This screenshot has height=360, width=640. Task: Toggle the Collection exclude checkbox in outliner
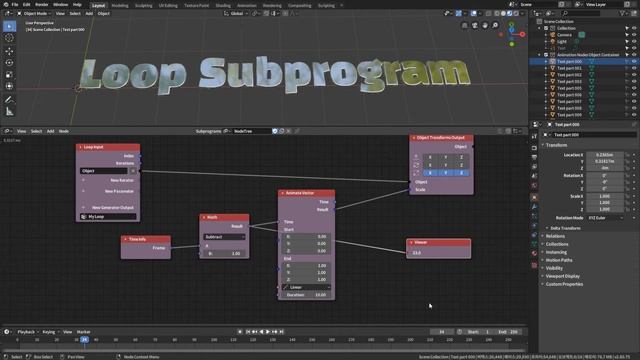(x=546, y=28)
